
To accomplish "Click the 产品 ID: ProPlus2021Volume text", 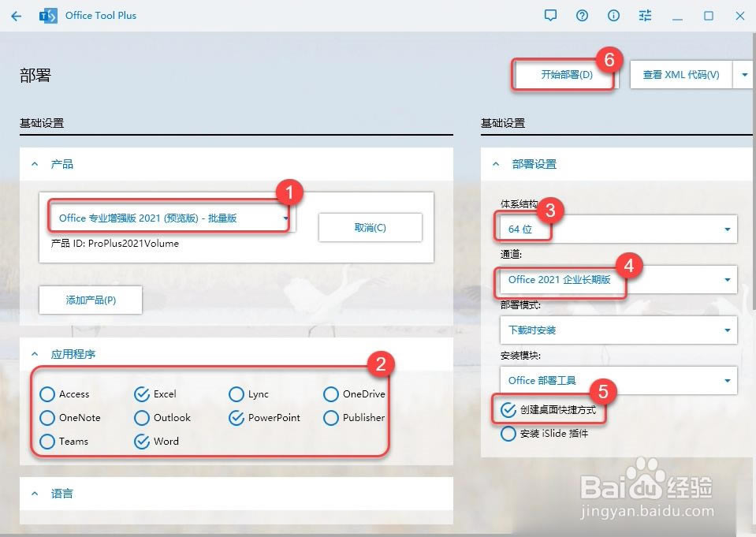I will coord(115,244).
